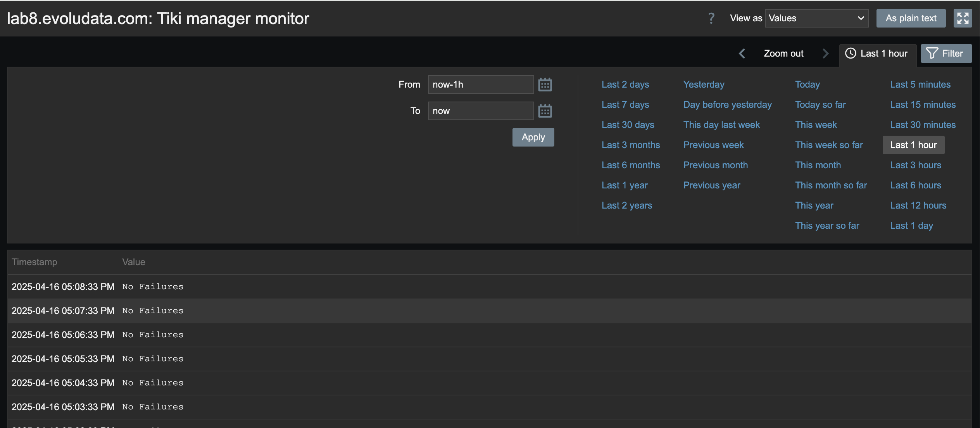Pick Today so far range
Screen dimensions: 980x428
(x=820, y=105)
